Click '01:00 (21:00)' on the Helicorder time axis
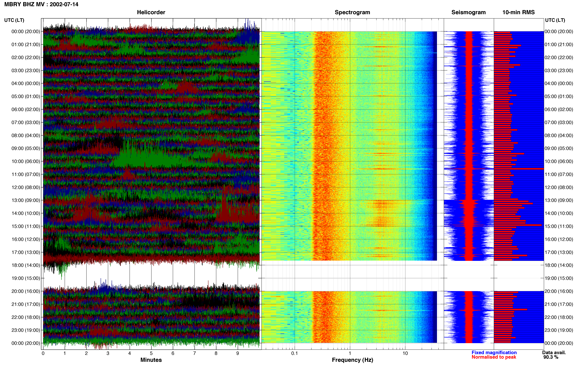Viewport: 588px width, 368px height. click(26, 45)
